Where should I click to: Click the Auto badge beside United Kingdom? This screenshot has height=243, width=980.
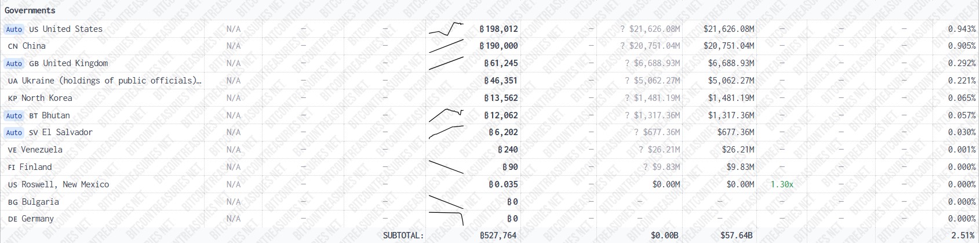coord(14,64)
